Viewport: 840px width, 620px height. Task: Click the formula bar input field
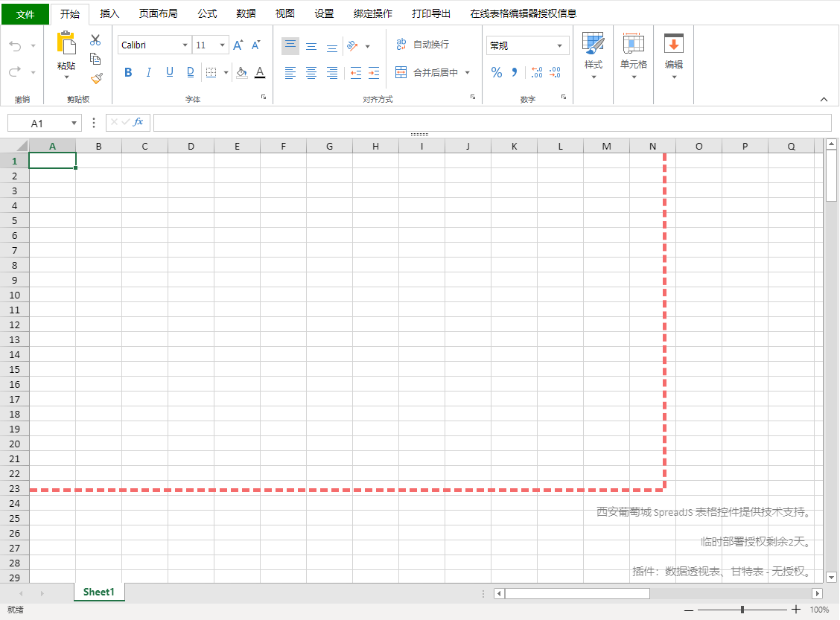coord(491,123)
